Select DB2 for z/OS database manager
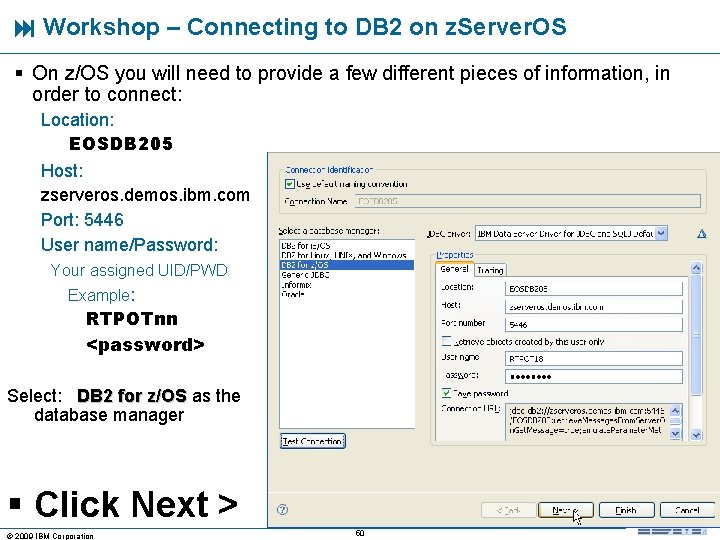Viewport: 720px width, 540px height. click(347, 265)
